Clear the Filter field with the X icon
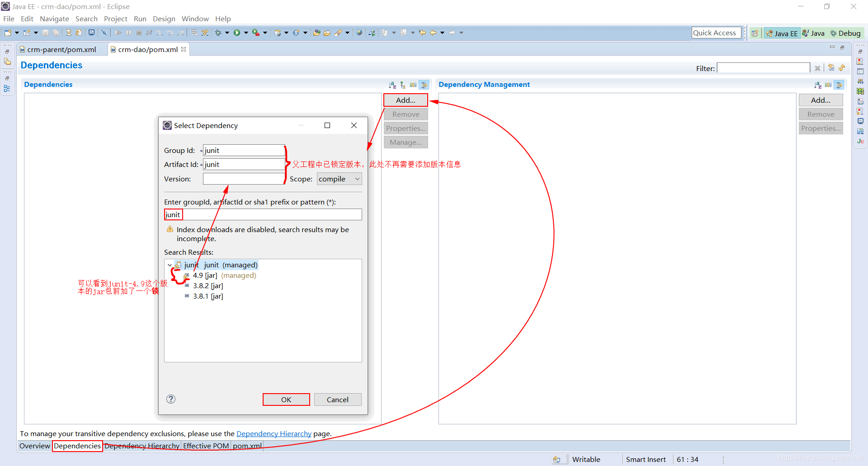Image resolution: width=868 pixels, height=466 pixels. tap(817, 68)
